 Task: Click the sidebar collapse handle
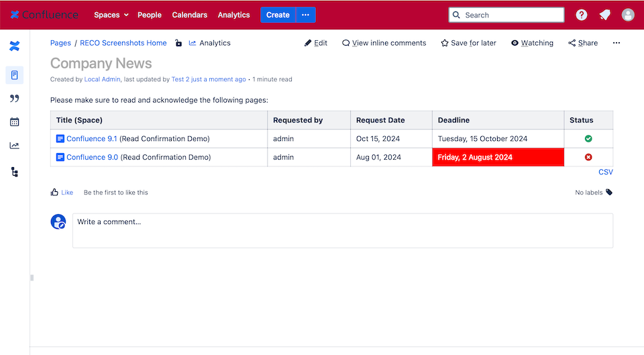(x=32, y=278)
